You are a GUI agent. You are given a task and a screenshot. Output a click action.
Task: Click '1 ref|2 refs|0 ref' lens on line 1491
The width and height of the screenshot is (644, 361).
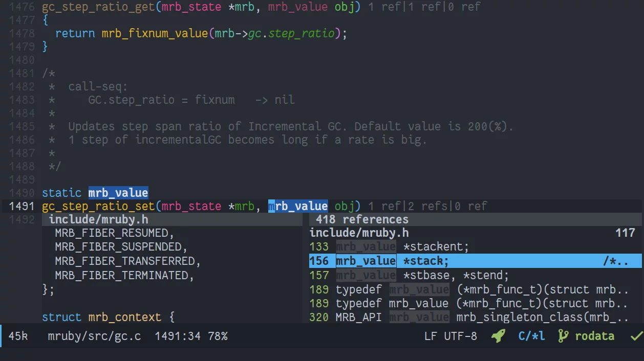pyautogui.click(x=427, y=206)
